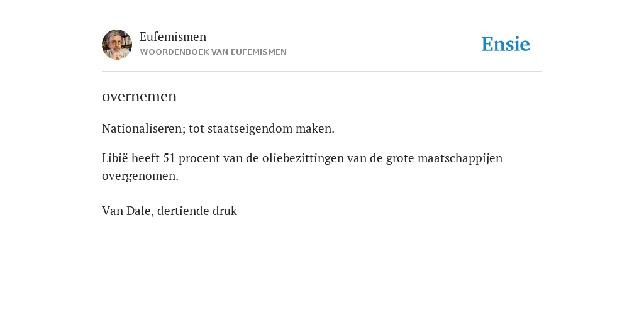Click the words dertiende druk
The width and height of the screenshot is (644, 322).
(x=197, y=211)
